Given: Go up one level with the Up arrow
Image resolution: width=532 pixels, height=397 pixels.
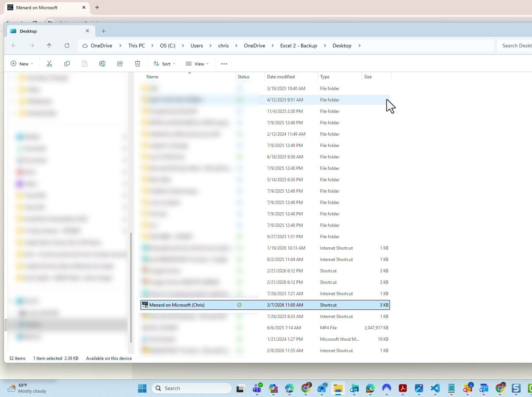Looking at the screenshot, I should (x=49, y=45).
